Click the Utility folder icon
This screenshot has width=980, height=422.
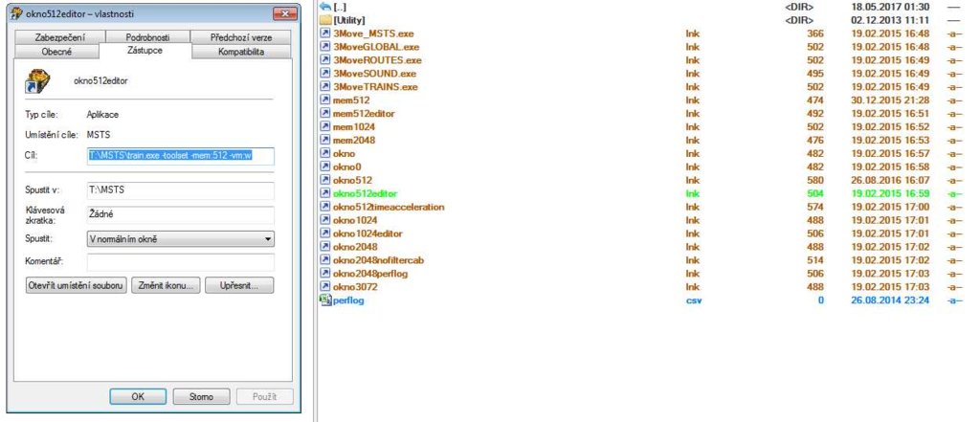[x=325, y=19]
